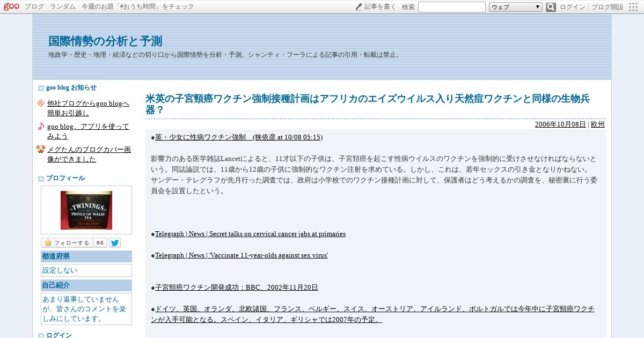
Task: Click the 自己紹介 profile header
Action: [x=86, y=285]
